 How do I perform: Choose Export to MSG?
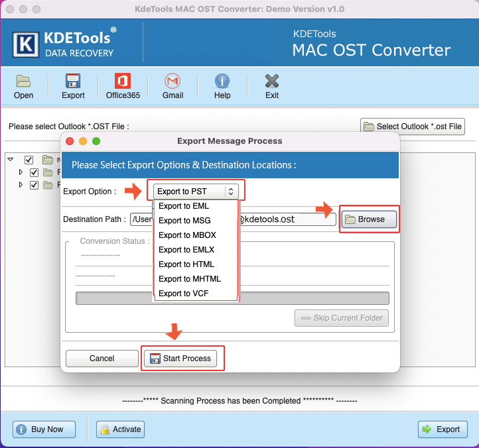pos(184,220)
